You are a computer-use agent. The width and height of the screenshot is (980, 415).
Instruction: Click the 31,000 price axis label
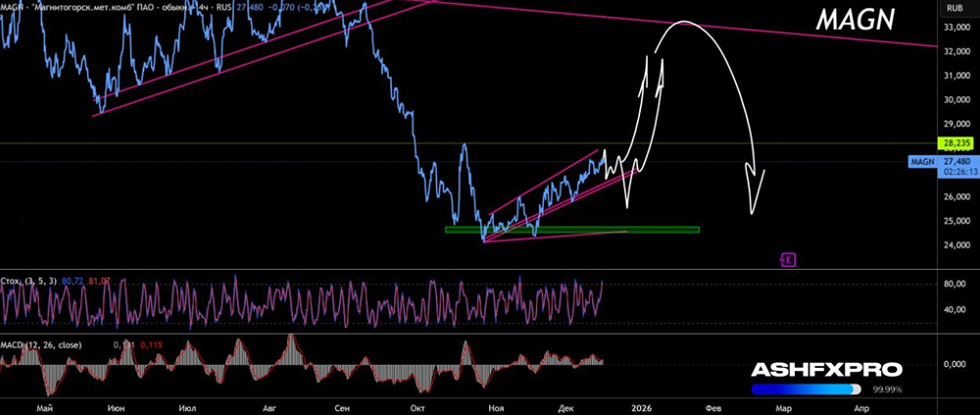point(956,76)
